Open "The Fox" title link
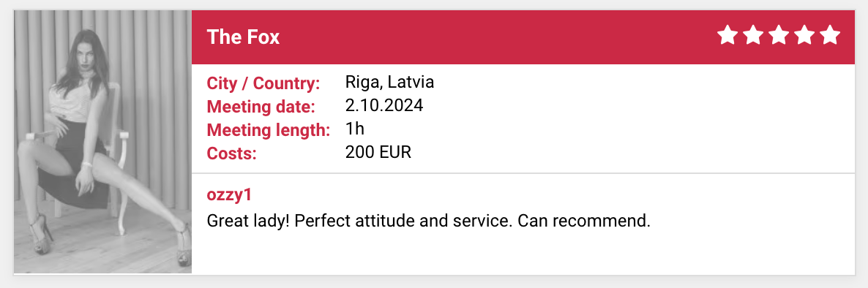 [243, 37]
